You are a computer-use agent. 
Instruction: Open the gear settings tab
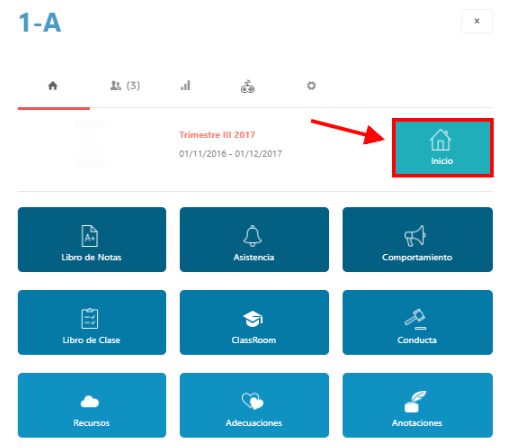[311, 86]
